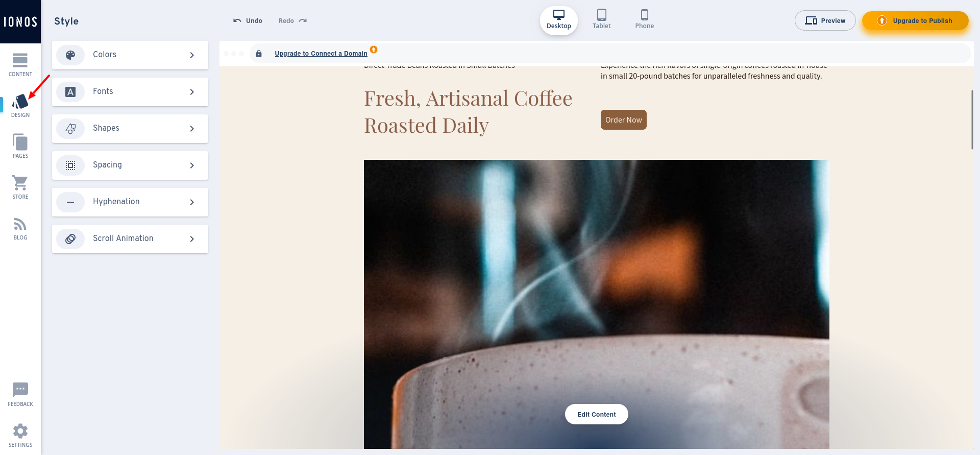Click the preview page vertical scrollbar

click(972, 120)
